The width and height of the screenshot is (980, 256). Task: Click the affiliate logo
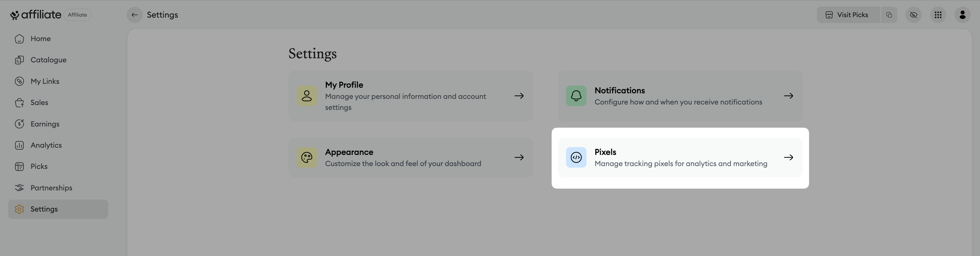pos(36,15)
